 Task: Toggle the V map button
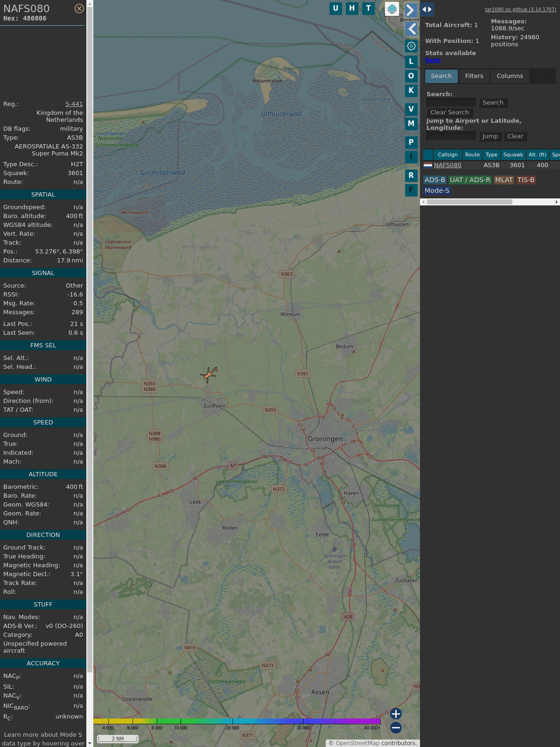click(411, 109)
